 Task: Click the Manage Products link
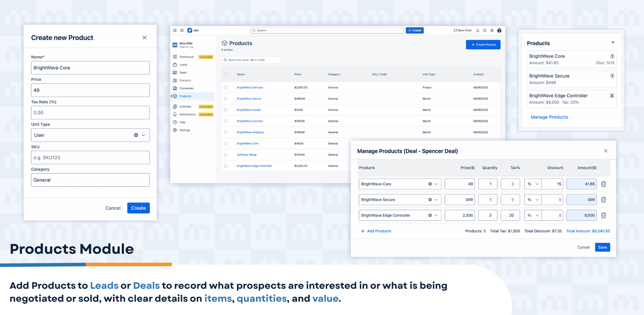click(549, 117)
